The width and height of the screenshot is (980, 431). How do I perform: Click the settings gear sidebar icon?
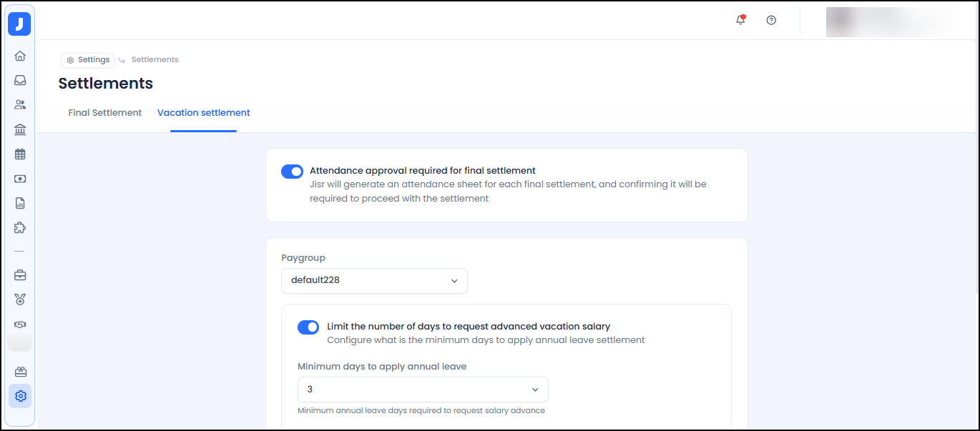[20, 396]
